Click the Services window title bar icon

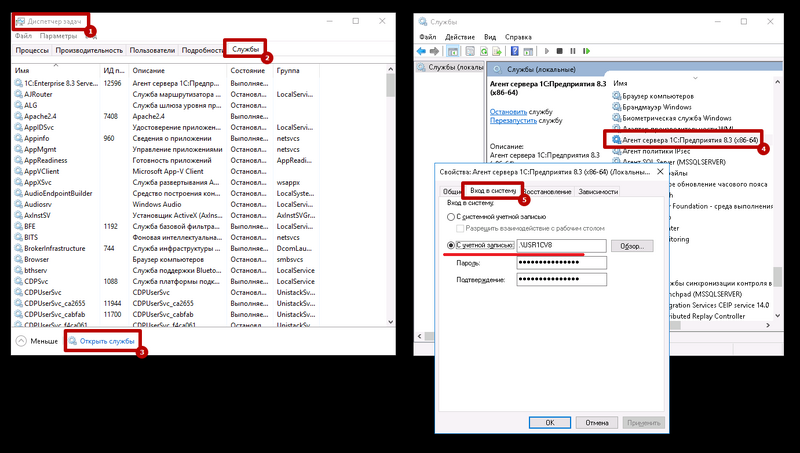(x=423, y=22)
